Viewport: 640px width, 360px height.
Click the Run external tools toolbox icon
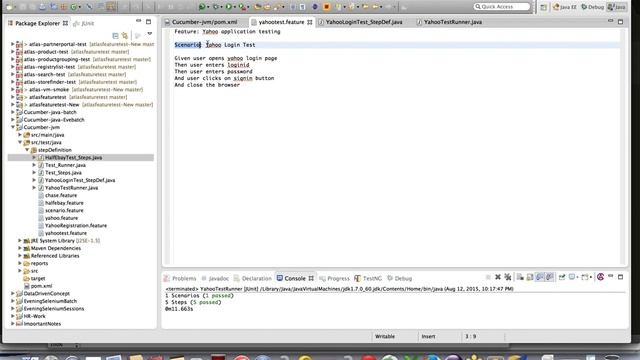[242, 7]
